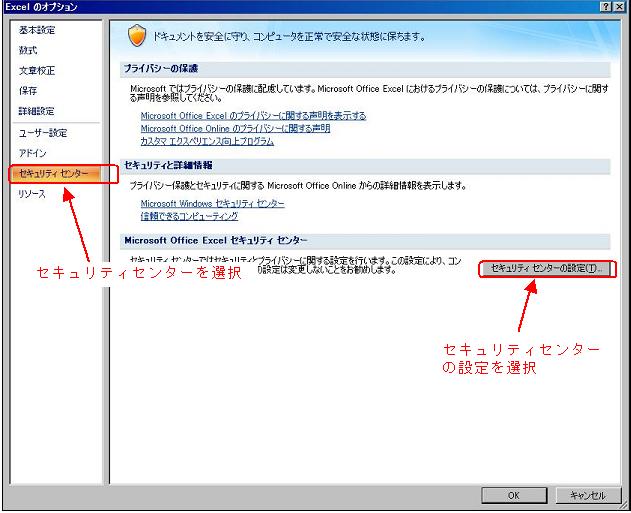Viewport: 631px width, 513px height.
Task: Open the 詳細設定 category
Action: tap(37, 111)
